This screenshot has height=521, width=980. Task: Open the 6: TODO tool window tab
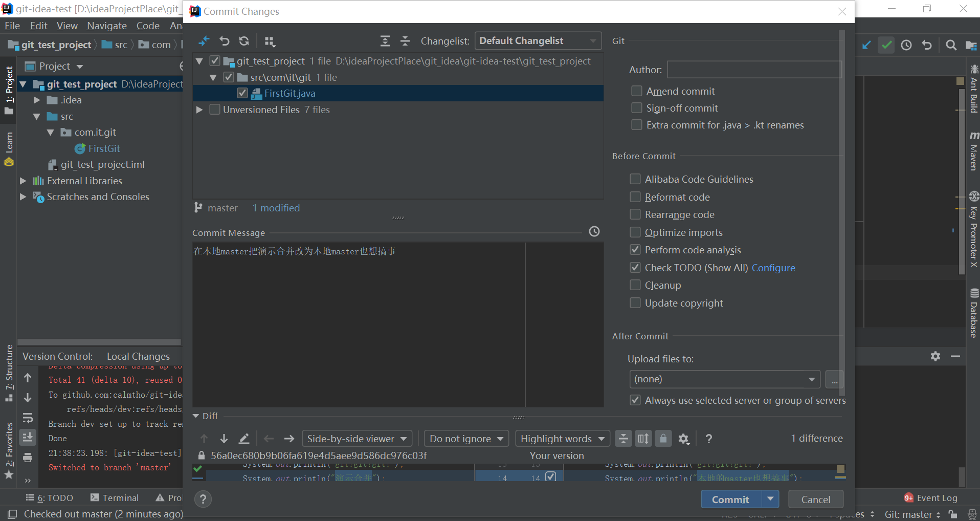pos(50,498)
